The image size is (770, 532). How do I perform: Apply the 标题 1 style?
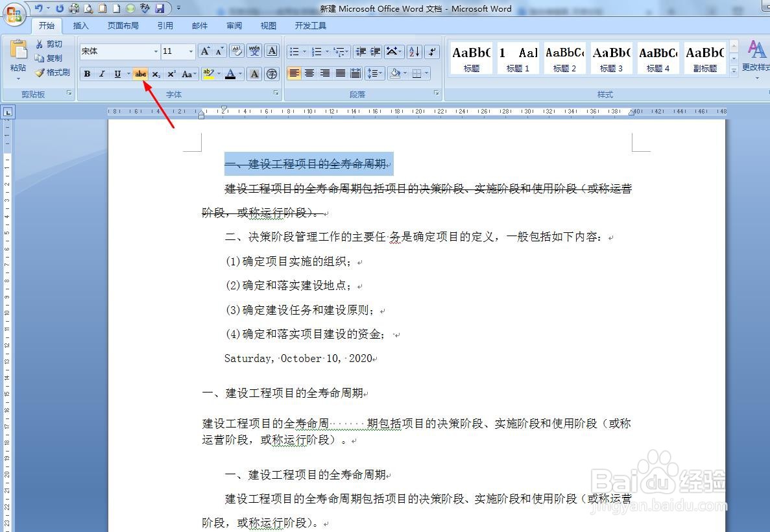[518, 57]
